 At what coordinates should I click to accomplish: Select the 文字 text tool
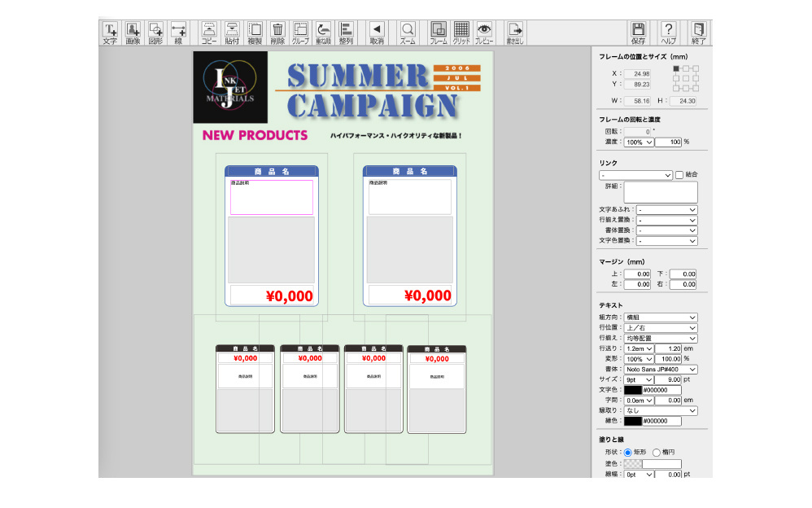110,33
